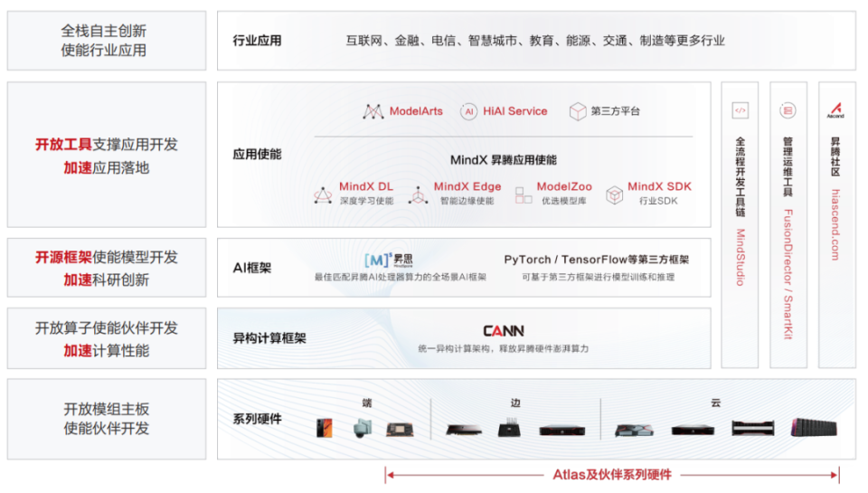Click the code icon above 全流程开发工具链
Viewport: 868px width, 493px height.
(741, 110)
